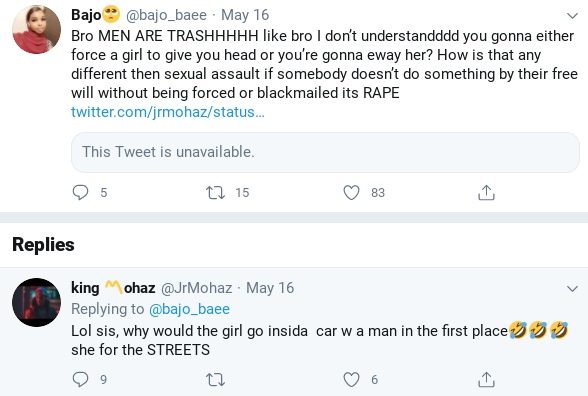Click May 16 timestamp on Mohaz's reply
The width and height of the screenshot is (588, 396).
(x=270, y=288)
